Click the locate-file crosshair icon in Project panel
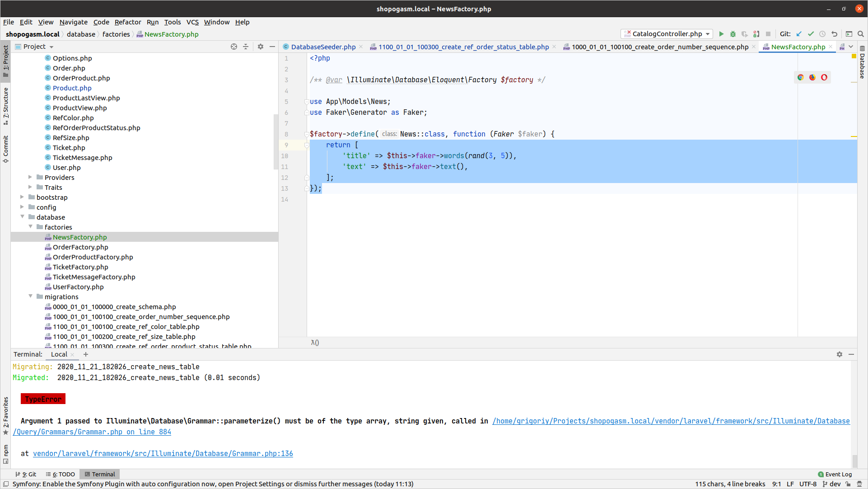Image resolution: width=868 pixels, height=489 pixels. (x=234, y=47)
